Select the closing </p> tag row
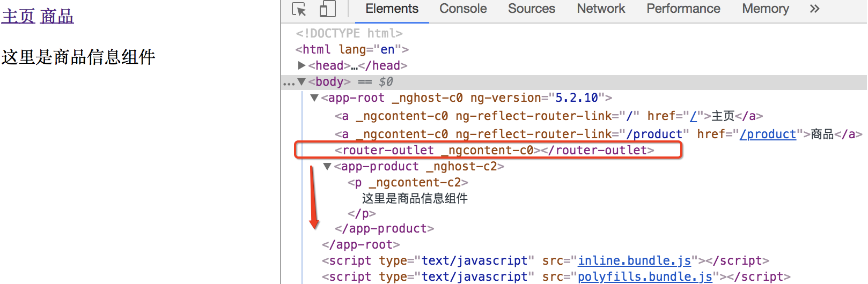The height and width of the screenshot is (284, 868). [x=362, y=214]
